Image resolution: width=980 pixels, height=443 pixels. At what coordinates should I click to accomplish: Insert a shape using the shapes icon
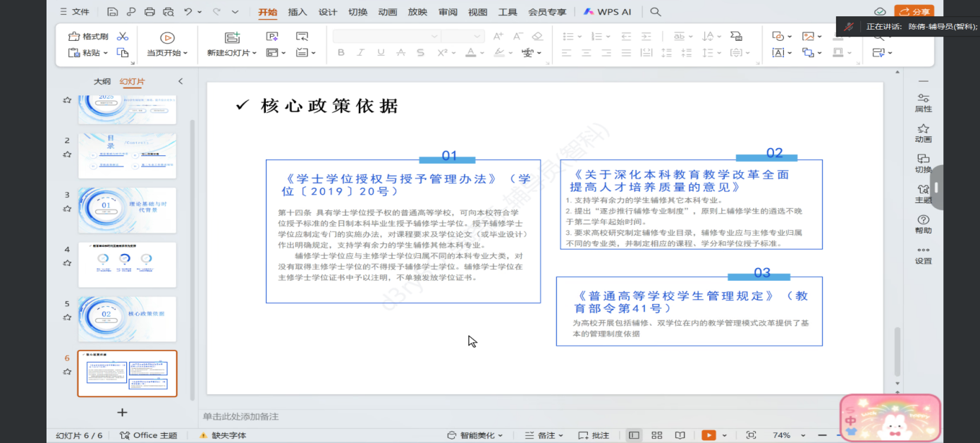tap(778, 36)
